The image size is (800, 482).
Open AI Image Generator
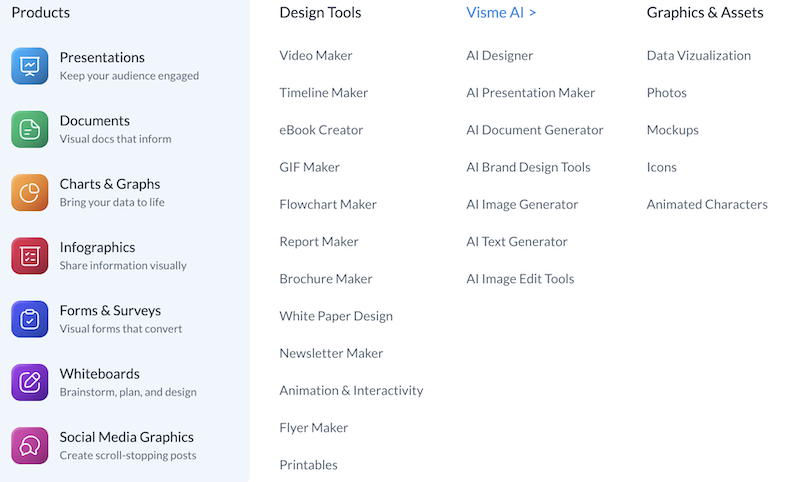point(522,204)
